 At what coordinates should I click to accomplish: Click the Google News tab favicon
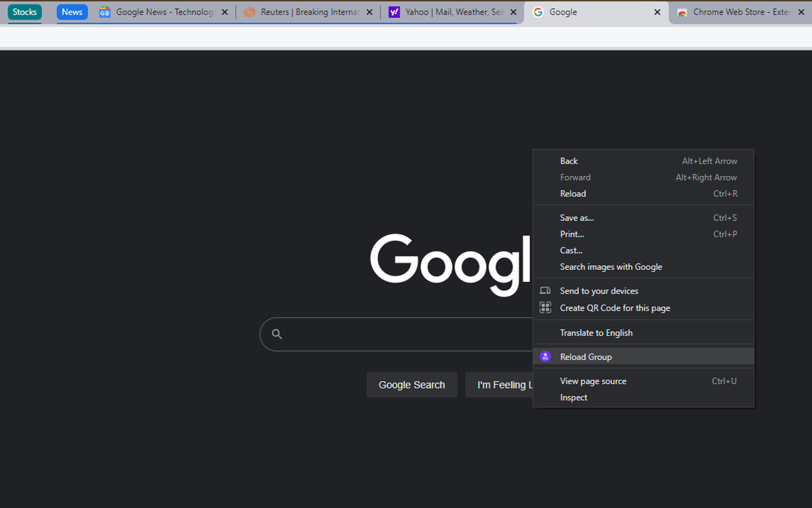coord(103,11)
